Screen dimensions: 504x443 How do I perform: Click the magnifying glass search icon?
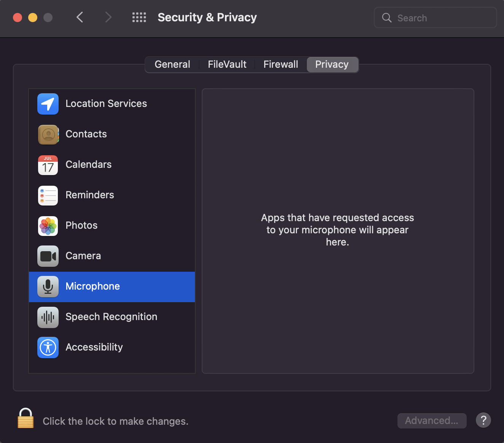coord(387,18)
